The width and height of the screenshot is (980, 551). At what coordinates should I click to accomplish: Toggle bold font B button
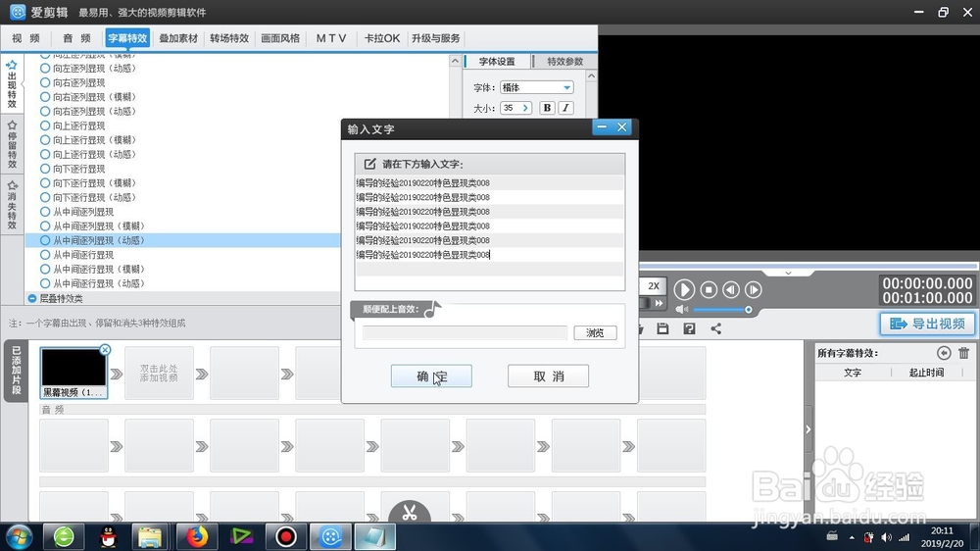547,108
